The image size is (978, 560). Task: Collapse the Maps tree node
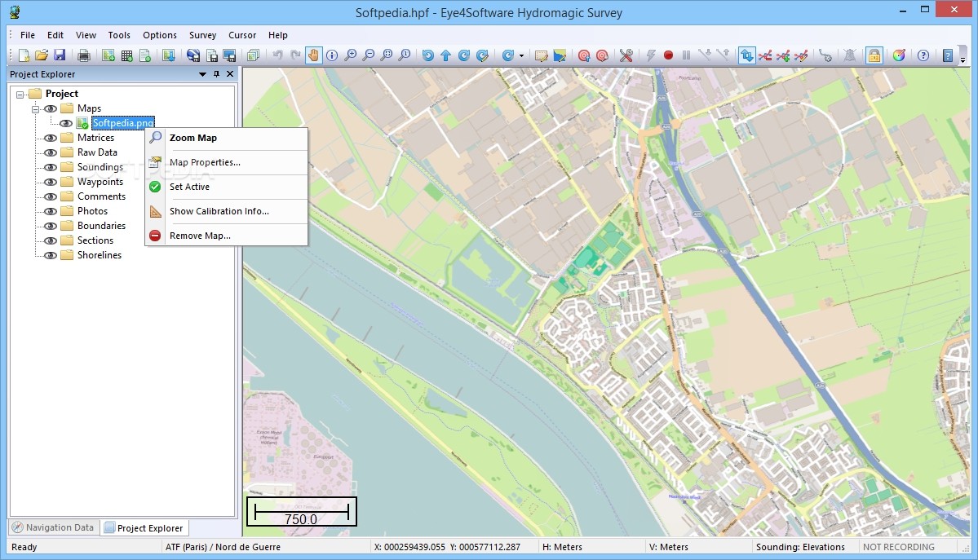pyautogui.click(x=36, y=108)
